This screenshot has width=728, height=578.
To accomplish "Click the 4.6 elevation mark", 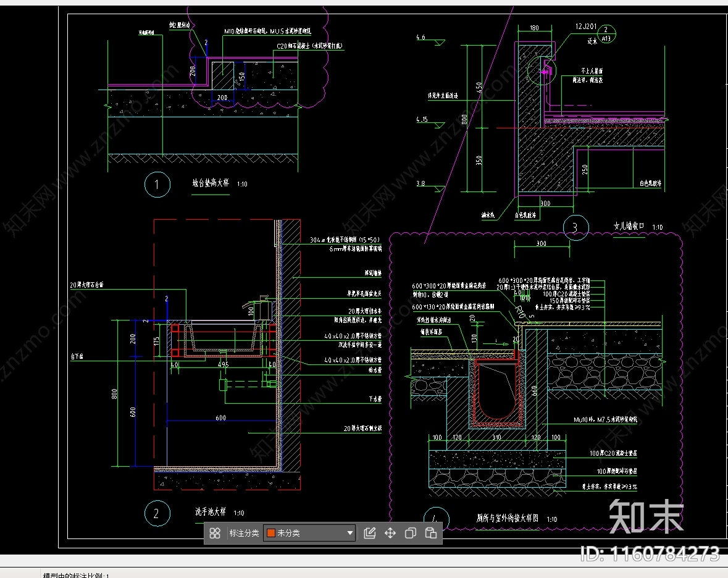I will click(420, 37).
